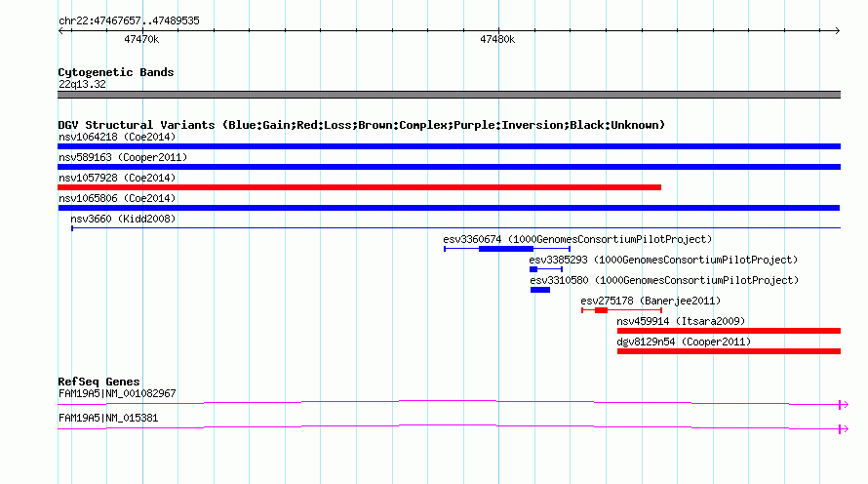Click the RefSeq Genes track title
The width and height of the screenshot is (868, 484).
[x=99, y=382]
